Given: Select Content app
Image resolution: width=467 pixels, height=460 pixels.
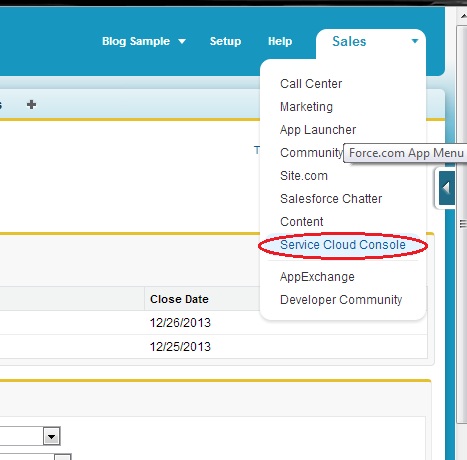Looking at the screenshot, I should pos(302,222).
